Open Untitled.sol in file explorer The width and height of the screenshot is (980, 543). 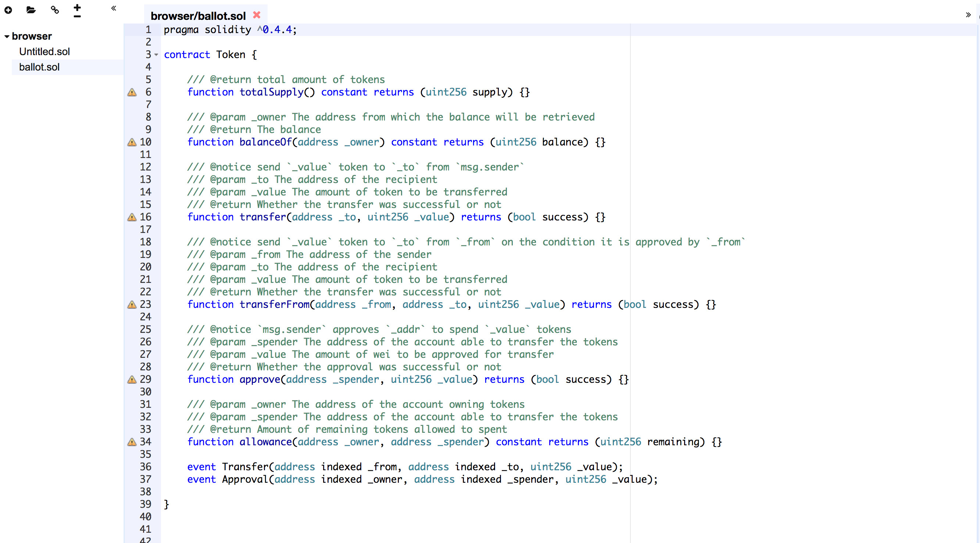click(x=44, y=52)
